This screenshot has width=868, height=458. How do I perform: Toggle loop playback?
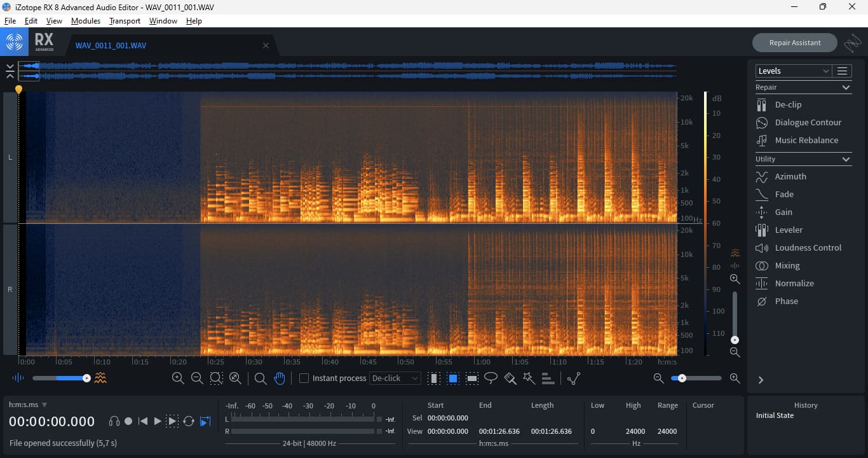tap(189, 421)
